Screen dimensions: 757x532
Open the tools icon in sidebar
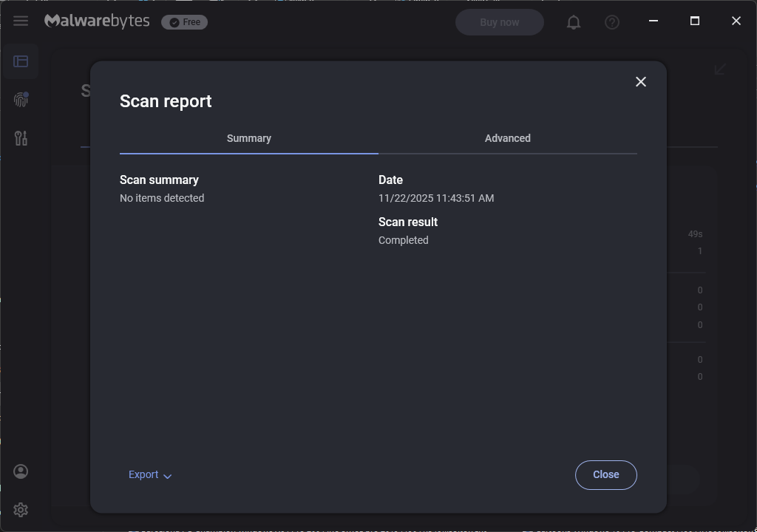coord(21,138)
